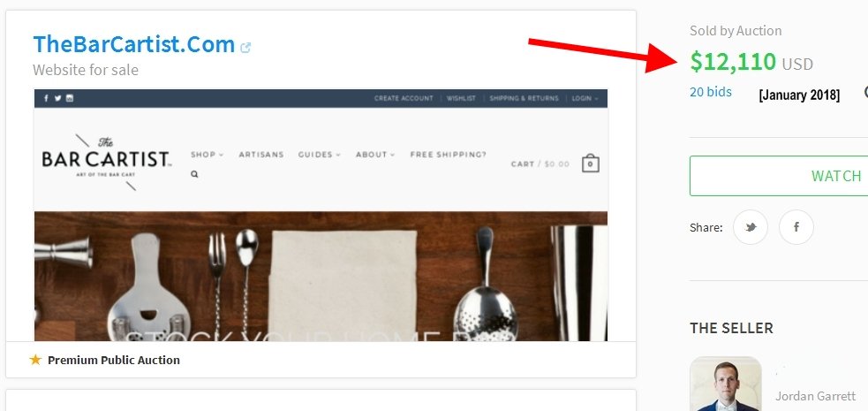Select the ARTISANS menu item
The image size is (868, 411).
point(261,155)
